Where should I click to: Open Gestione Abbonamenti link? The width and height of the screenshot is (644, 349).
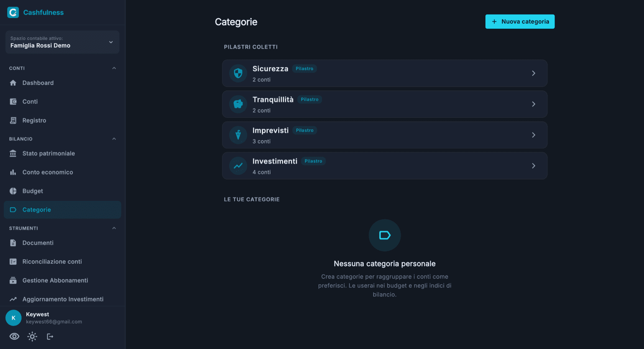[62, 281]
